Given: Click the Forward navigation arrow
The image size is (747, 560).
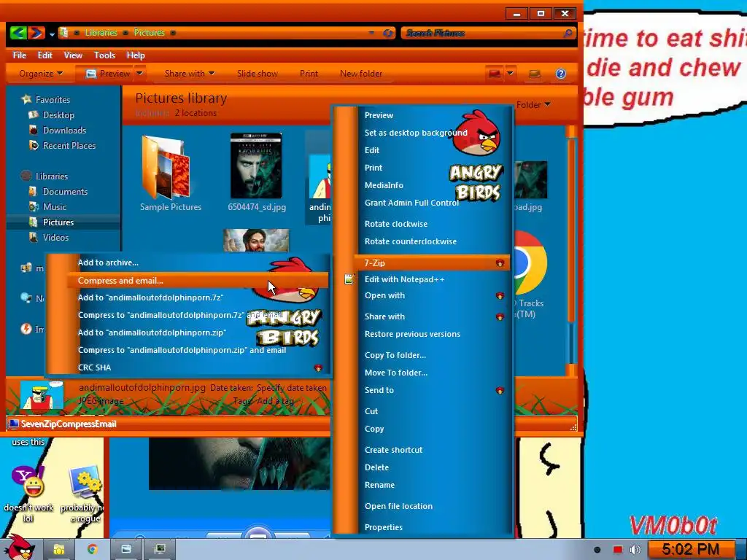Looking at the screenshot, I should [36, 32].
